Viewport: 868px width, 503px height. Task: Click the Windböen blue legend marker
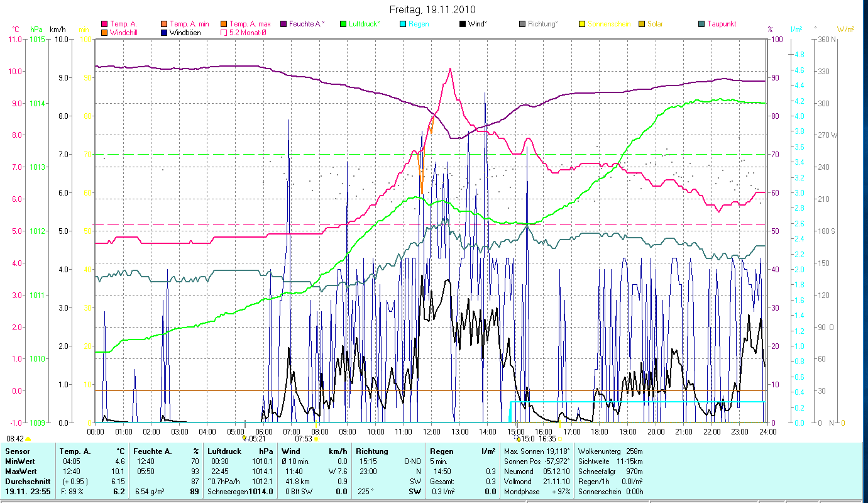[164, 32]
